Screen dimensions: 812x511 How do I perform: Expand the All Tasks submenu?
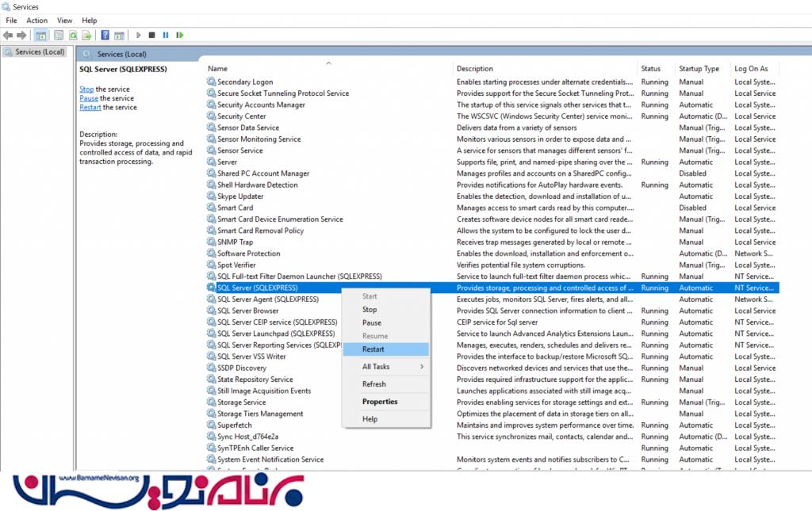(386, 366)
